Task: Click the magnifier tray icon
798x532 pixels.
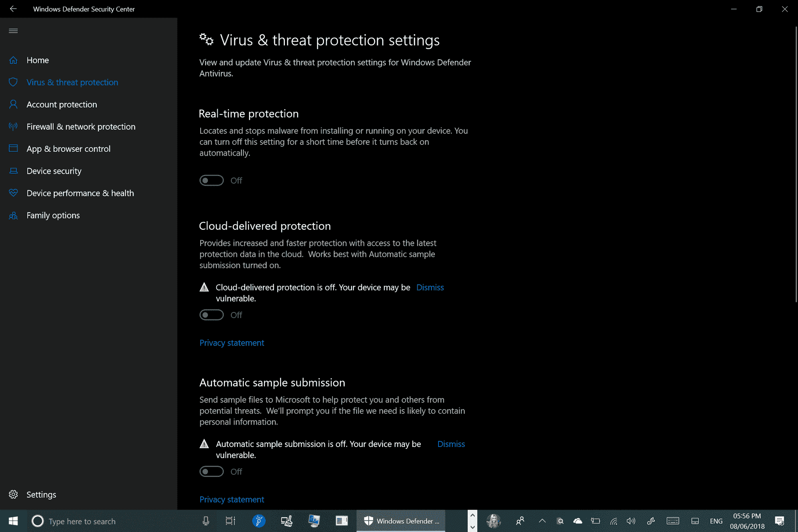Action: coord(560,521)
